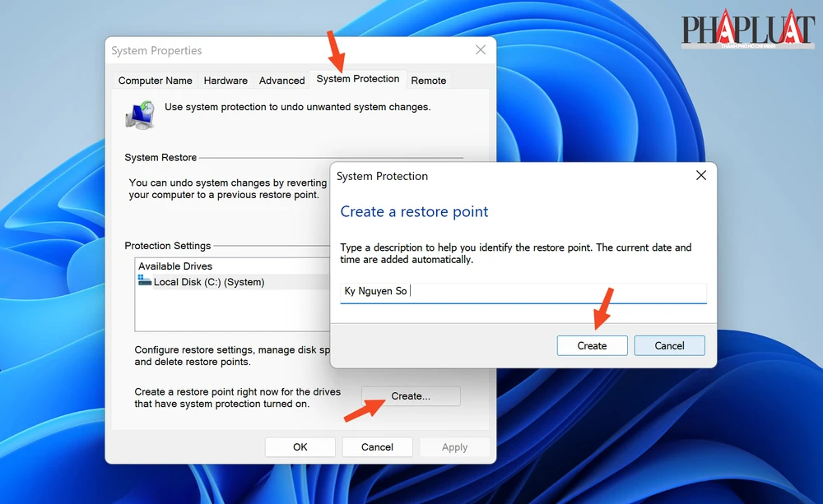Click the grayed Apply button

point(454,446)
